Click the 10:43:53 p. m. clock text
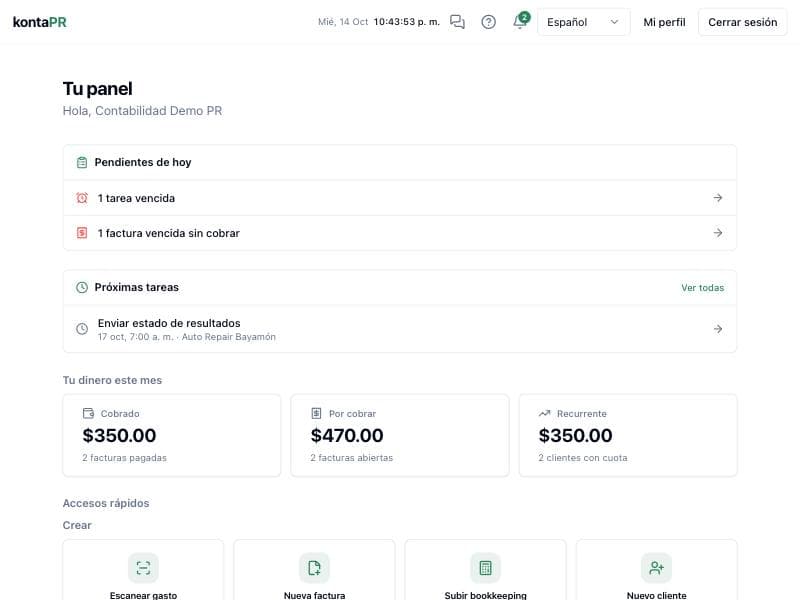Viewport: 800px width, 600px height. coord(407,22)
